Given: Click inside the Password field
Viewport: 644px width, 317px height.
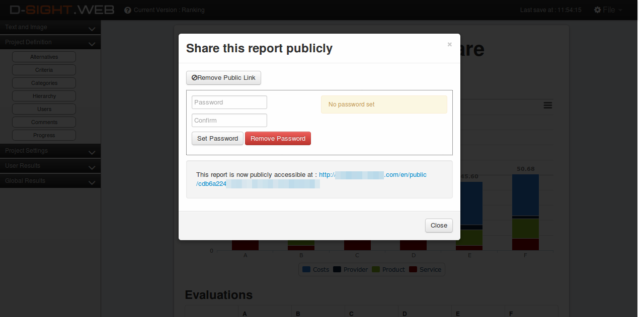Looking at the screenshot, I should (229, 102).
